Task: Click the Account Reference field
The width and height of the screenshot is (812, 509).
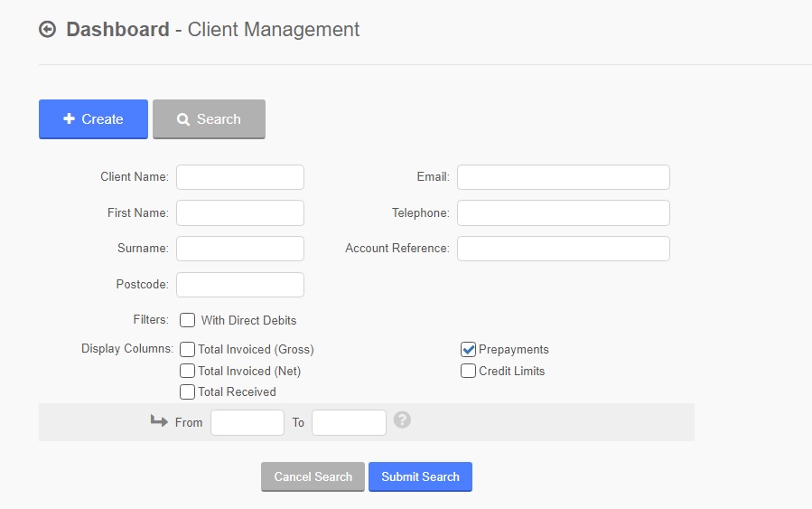Action: click(x=564, y=249)
